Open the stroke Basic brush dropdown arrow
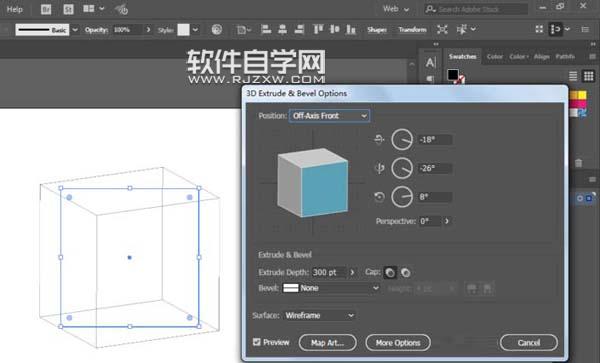The width and height of the screenshot is (600, 363). 75,29
